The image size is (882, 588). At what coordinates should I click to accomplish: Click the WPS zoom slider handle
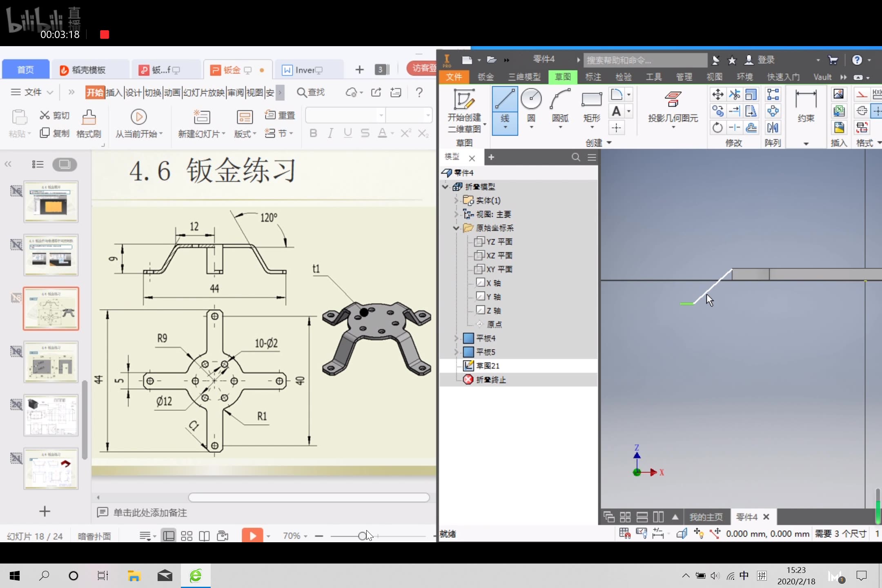pyautogui.click(x=362, y=536)
